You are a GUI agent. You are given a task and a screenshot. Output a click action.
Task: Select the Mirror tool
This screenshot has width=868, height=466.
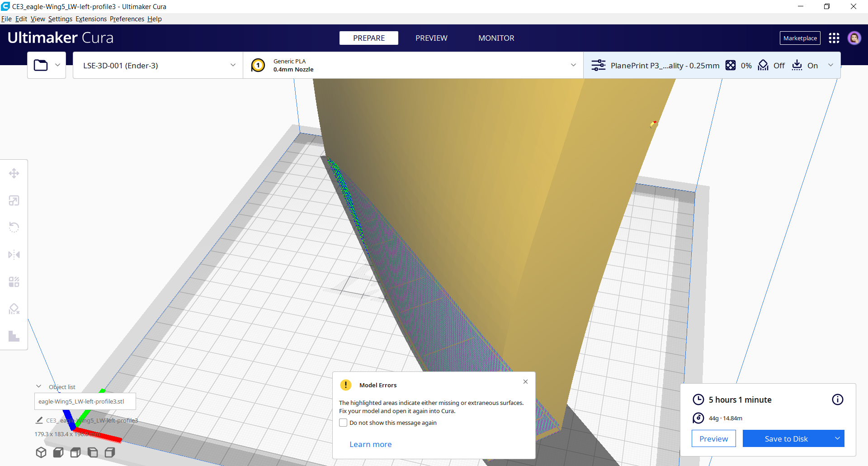coord(14,255)
